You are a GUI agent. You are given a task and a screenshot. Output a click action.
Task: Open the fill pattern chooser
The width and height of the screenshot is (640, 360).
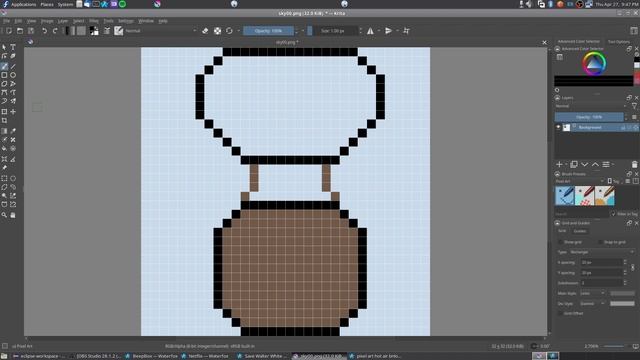(81, 31)
